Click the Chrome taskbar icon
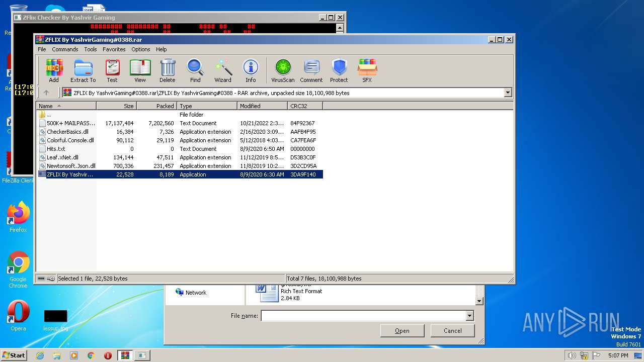The width and height of the screenshot is (644, 362). point(91,355)
